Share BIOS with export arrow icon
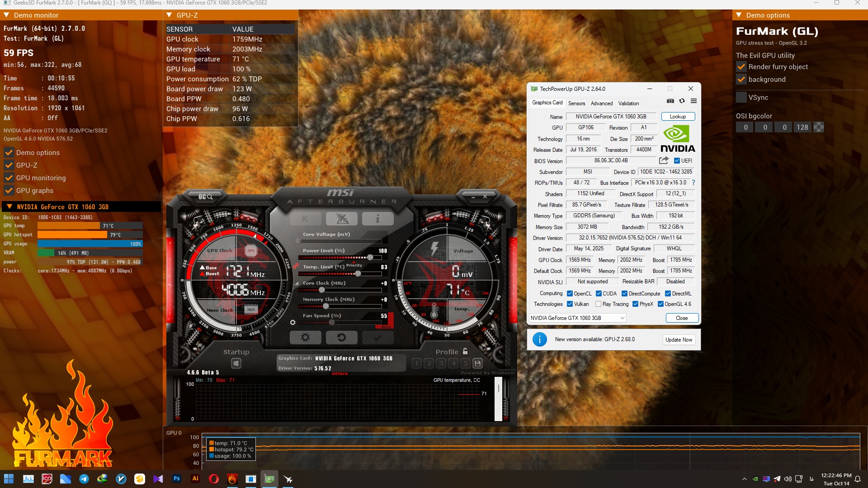This screenshot has height=488, width=868. [664, 160]
